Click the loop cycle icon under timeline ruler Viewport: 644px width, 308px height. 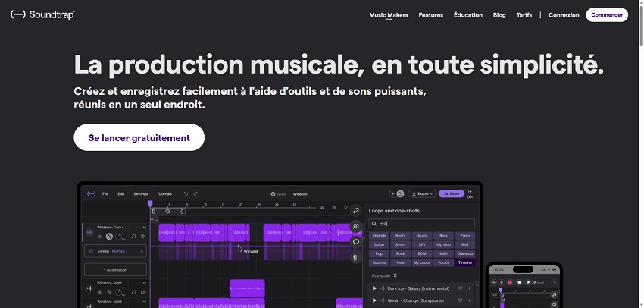[x=167, y=212]
